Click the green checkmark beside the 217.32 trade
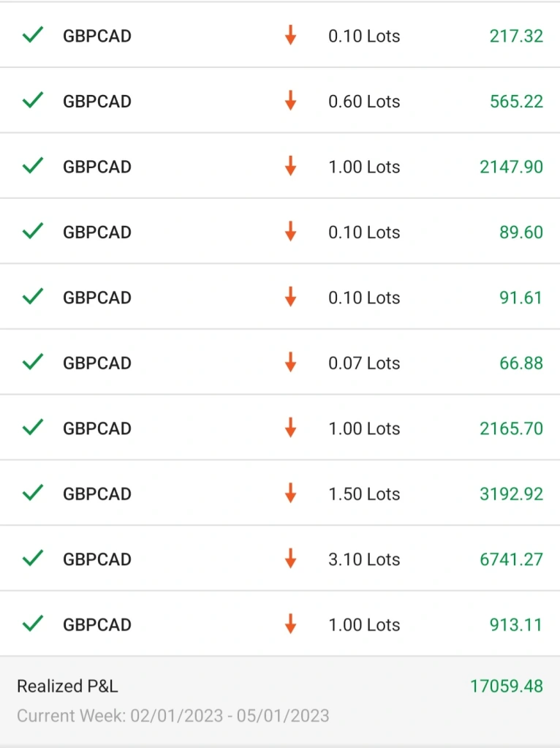This screenshot has width=560, height=748. (33, 35)
